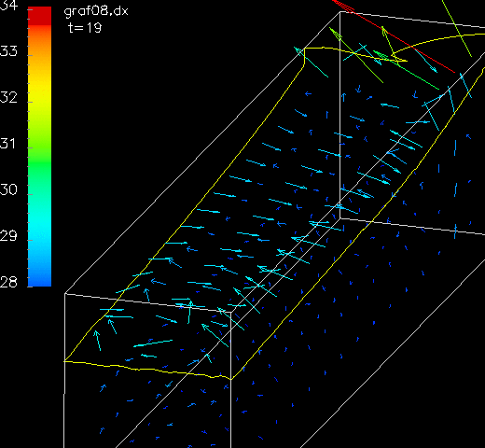
Task: Click the colorbar tick label 29
Action: pyautogui.click(x=8, y=236)
